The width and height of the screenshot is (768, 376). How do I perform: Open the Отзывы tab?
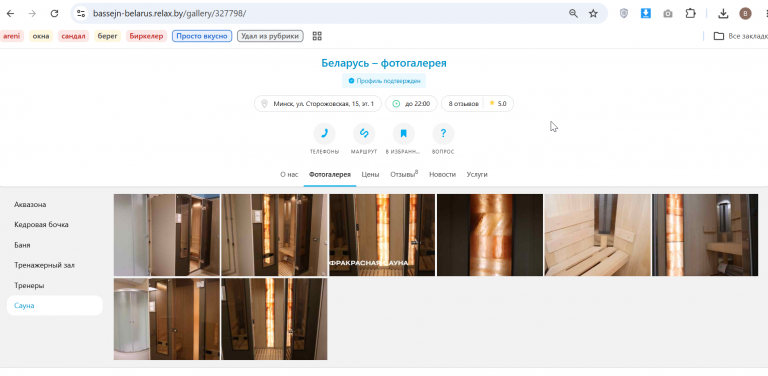coord(404,174)
